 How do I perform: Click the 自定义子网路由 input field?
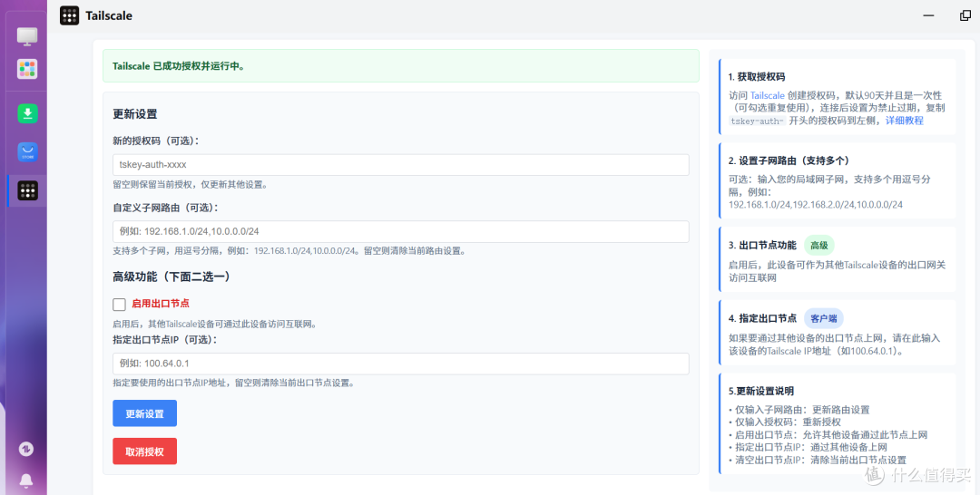(x=401, y=231)
